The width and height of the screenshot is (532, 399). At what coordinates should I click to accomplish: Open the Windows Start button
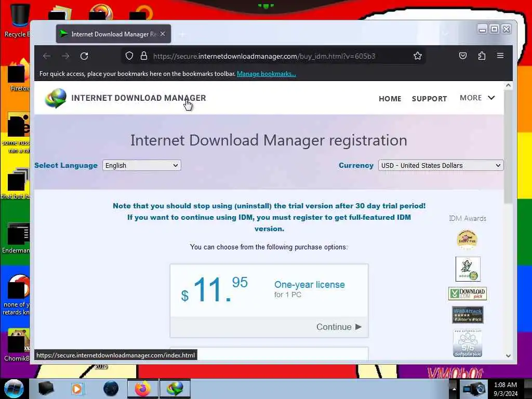tap(14, 389)
